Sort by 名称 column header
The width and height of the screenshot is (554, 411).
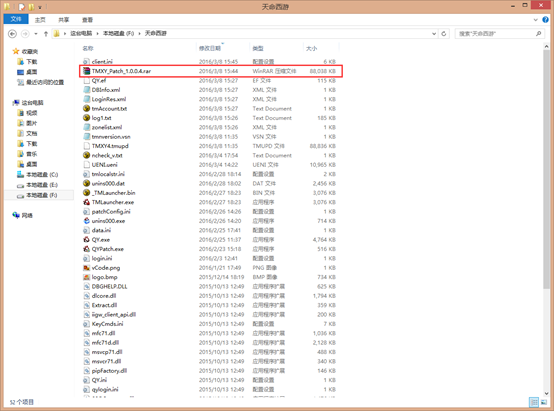(x=88, y=48)
